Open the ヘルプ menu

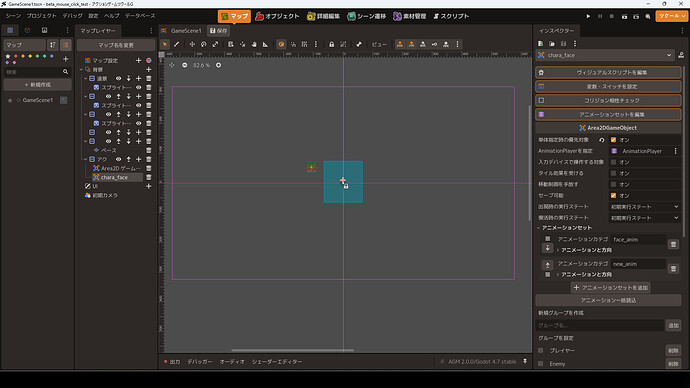click(112, 16)
